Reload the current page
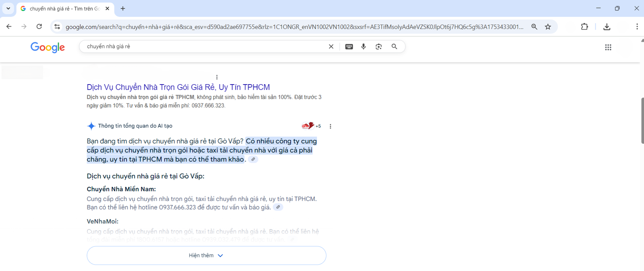This screenshot has width=644, height=271. click(x=39, y=27)
